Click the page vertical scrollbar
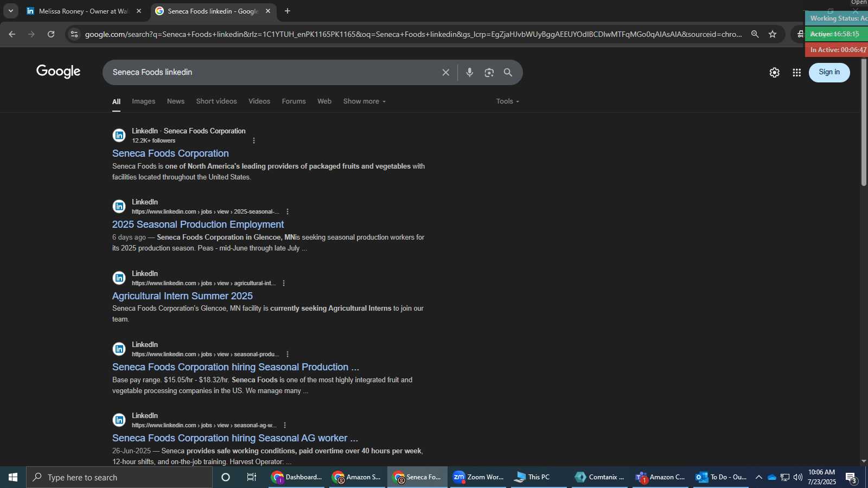 tap(864, 122)
